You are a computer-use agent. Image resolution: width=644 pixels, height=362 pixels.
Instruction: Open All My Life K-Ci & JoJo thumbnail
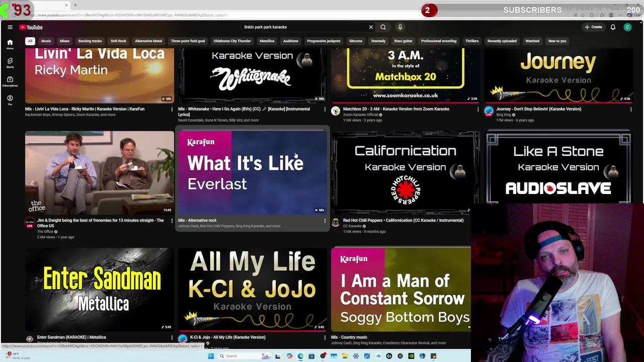253,289
